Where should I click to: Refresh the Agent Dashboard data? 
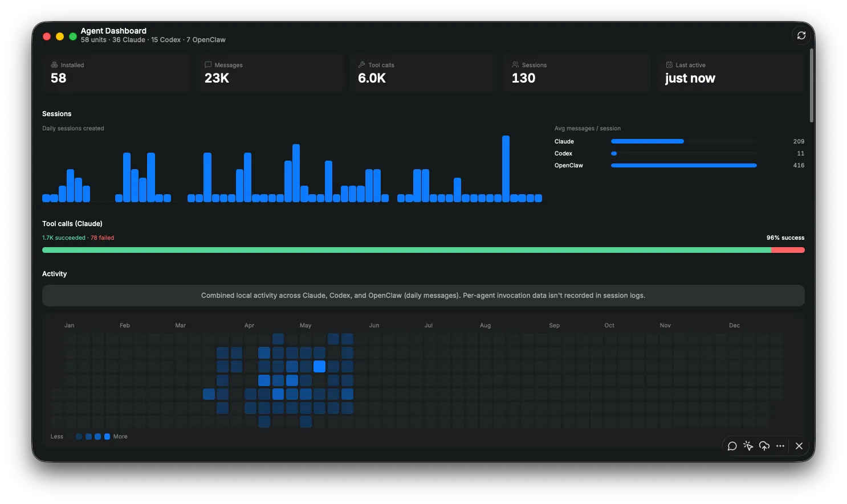click(x=801, y=35)
